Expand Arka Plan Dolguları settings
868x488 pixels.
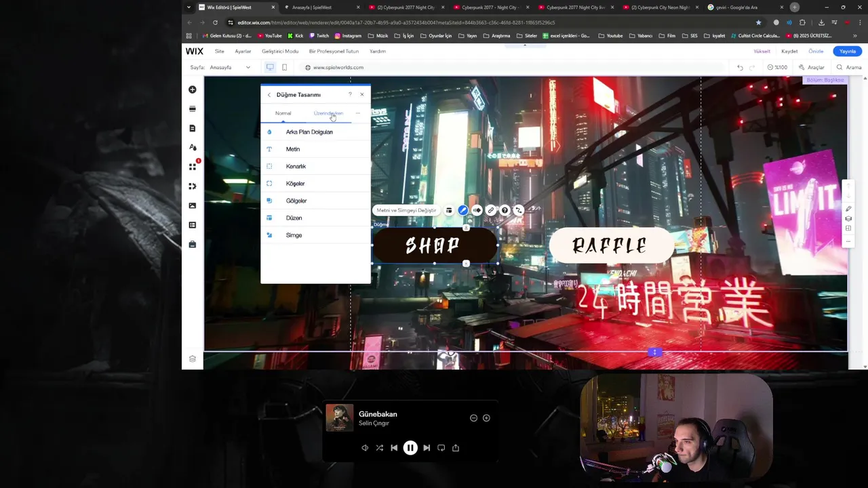point(316,132)
